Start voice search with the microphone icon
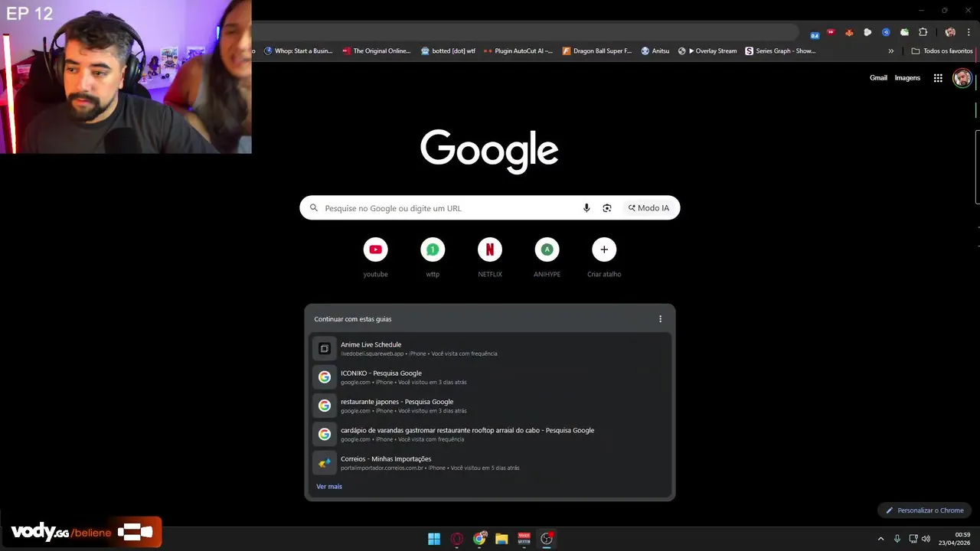The width and height of the screenshot is (980, 551). (x=586, y=208)
